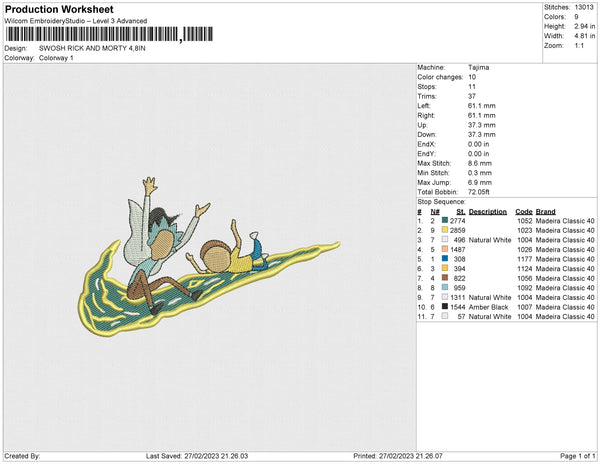Click the Stitches value 13013

[584, 7]
